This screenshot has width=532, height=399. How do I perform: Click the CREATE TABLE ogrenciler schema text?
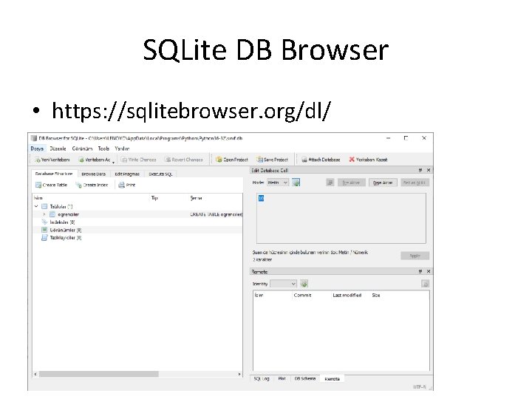tap(216, 214)
